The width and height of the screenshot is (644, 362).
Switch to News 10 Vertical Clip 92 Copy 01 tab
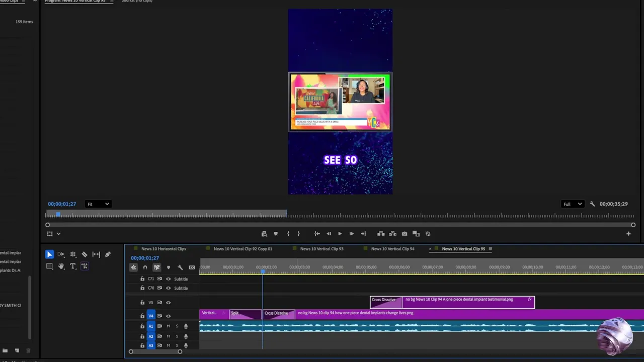point(243,249)
